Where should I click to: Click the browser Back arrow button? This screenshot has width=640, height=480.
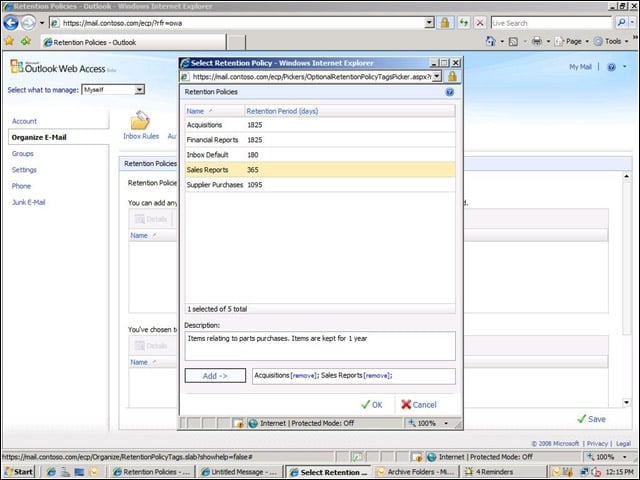click(x=11, y=23)
